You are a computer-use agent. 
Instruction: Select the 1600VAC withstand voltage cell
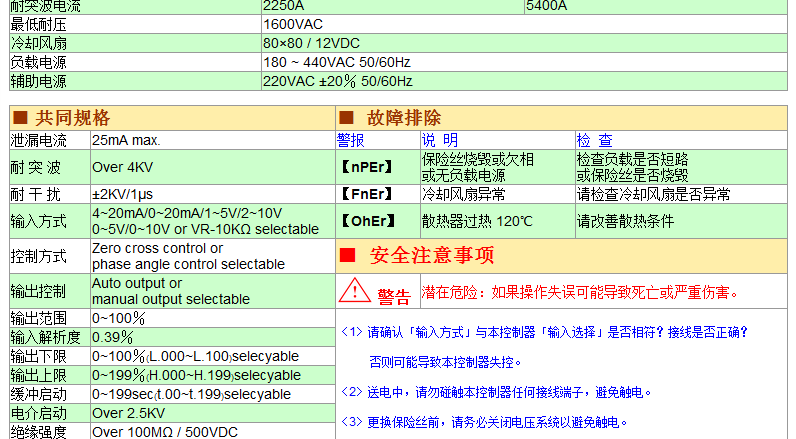point(294,23)
